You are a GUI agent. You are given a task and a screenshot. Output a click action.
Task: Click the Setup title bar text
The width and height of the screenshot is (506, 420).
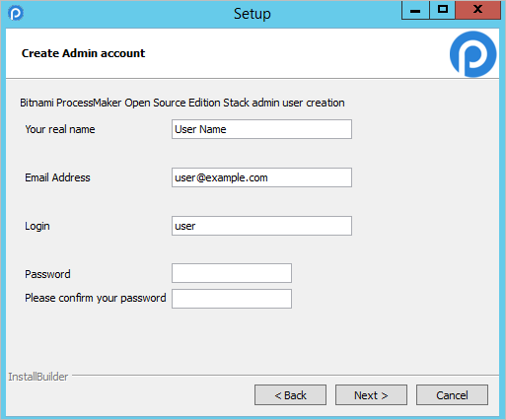[x=253, y=14]
